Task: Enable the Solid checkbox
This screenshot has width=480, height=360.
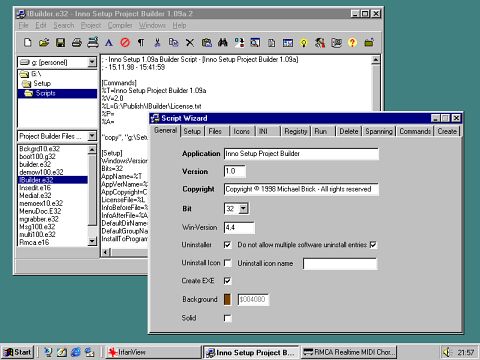Action: tap(228, 318)
